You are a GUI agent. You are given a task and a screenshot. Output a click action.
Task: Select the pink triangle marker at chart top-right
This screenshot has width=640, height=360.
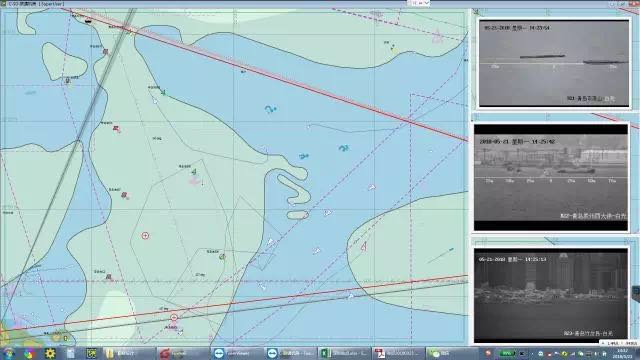click(437, 37)
